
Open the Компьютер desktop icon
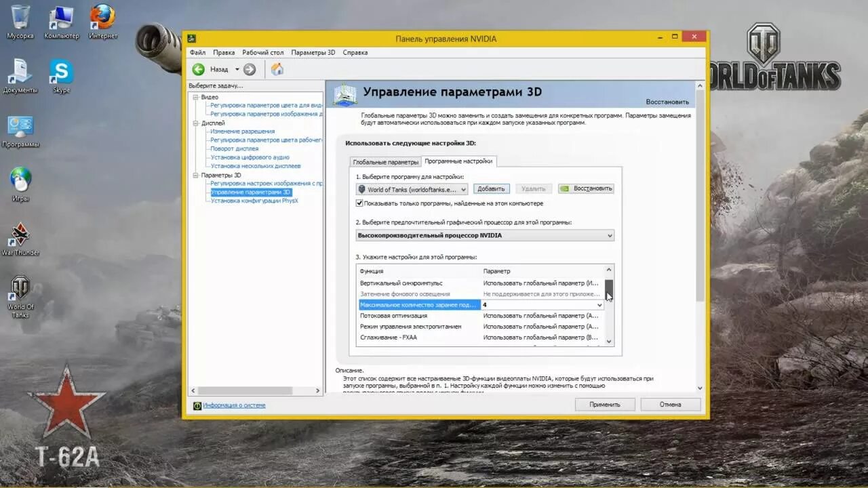click(61, 21)
